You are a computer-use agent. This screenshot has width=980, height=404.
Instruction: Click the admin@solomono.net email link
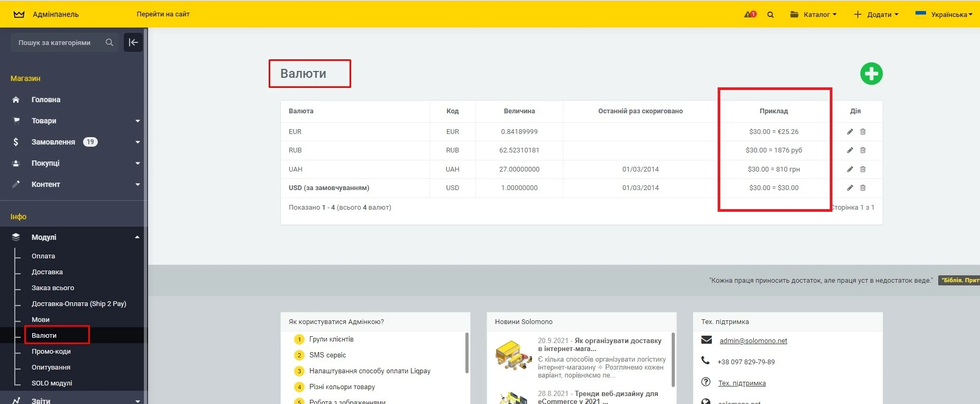[753, 341]
